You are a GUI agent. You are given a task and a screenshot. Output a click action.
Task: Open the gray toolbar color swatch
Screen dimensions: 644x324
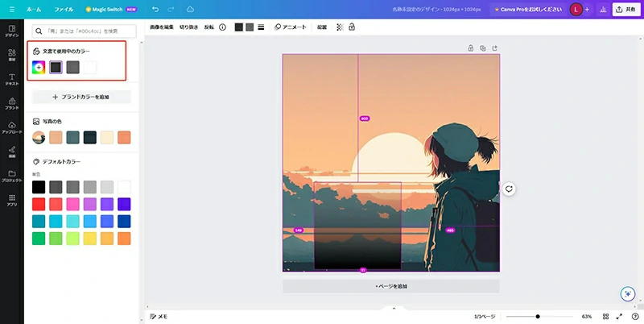click(250, 27)
